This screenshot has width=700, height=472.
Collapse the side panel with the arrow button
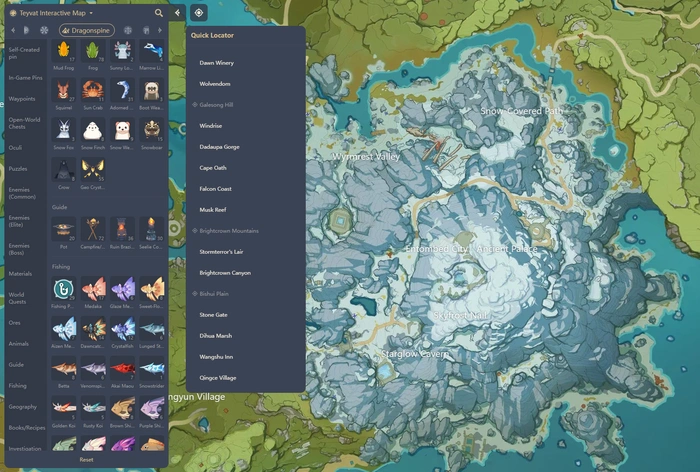pos(177,13)
